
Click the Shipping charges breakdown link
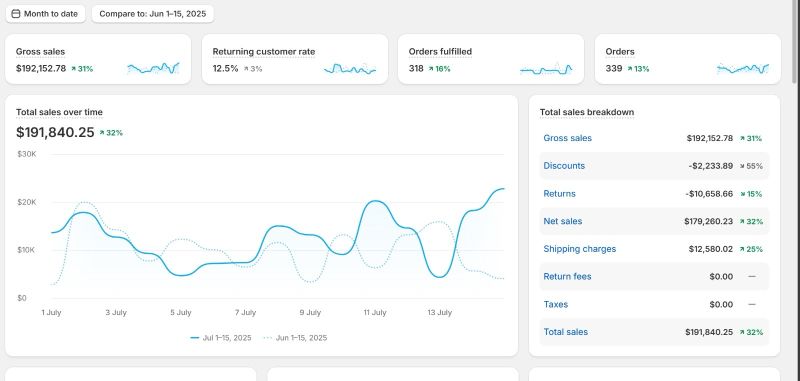[580, 249]
